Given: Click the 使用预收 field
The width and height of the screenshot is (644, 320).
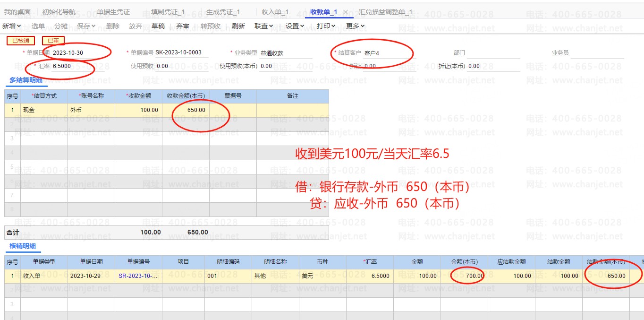Looking at the screenshot, I should pyautogui.click(x=182, y=66).
